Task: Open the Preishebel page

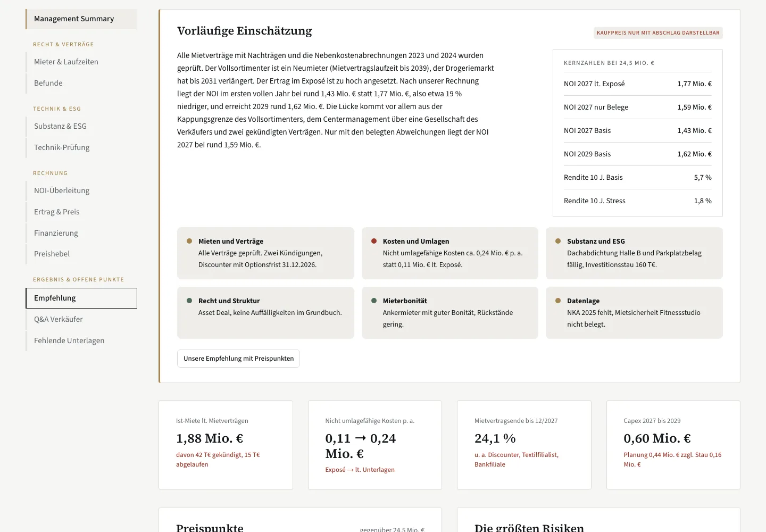Action: (81, 254)
